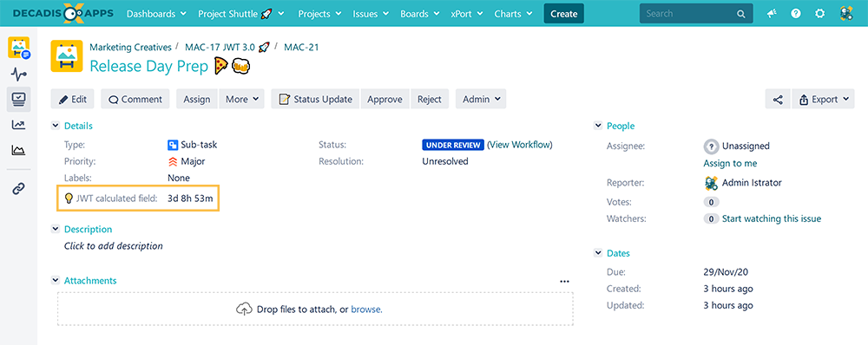Screen dimensions: 868x345
Task: Click the Assign to me link
Action: coord(730,164)
